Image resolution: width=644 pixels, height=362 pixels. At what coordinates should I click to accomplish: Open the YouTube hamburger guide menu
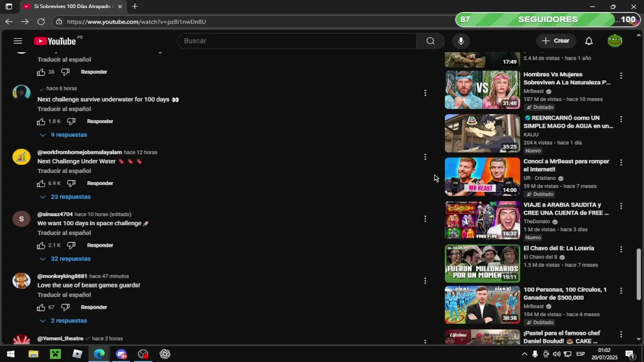(18, 41)
